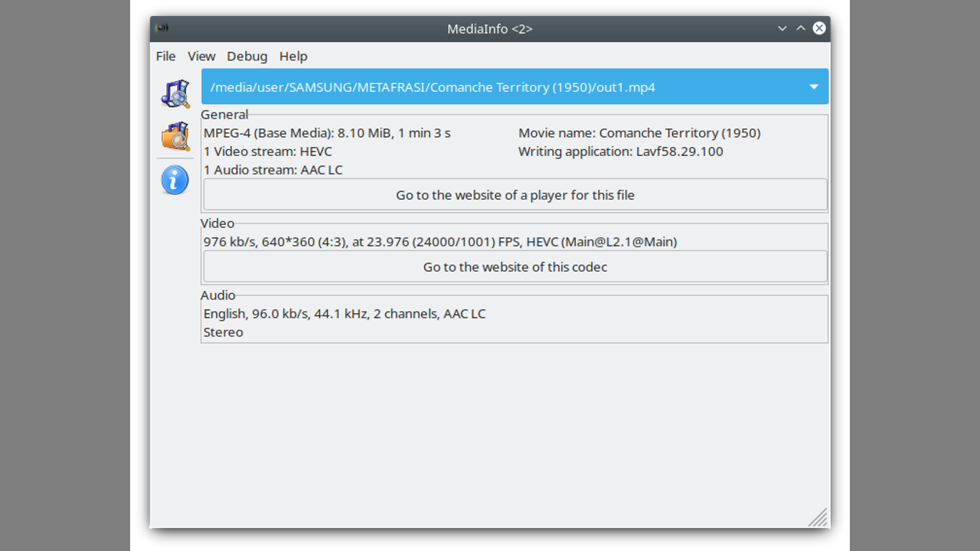
Task: Maximize the MediaInfo window
Action: click(x=801, y=28)
